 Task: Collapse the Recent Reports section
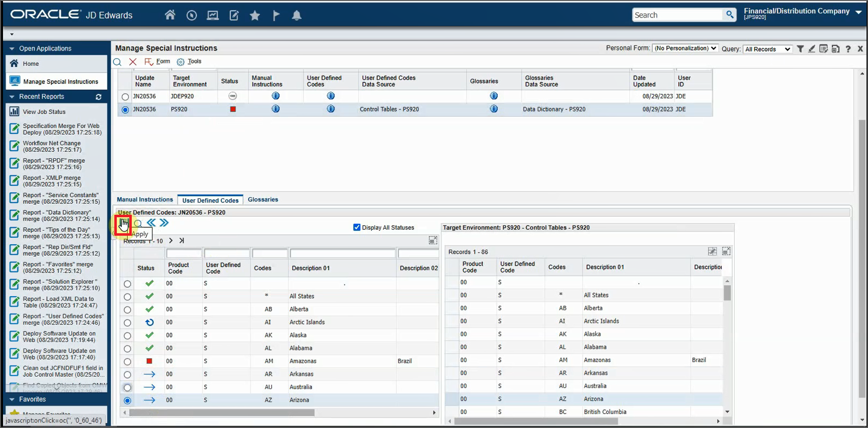coord(12,96)
